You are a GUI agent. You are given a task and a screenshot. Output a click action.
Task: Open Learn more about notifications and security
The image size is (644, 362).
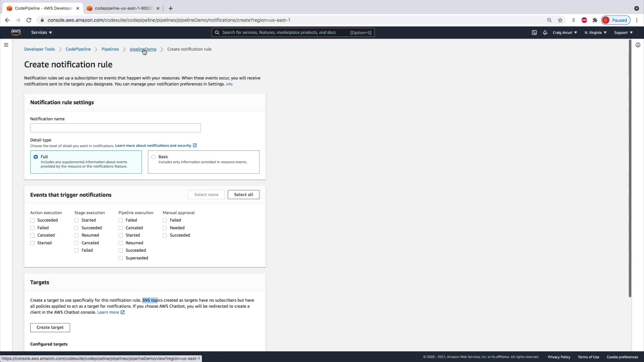156,146
